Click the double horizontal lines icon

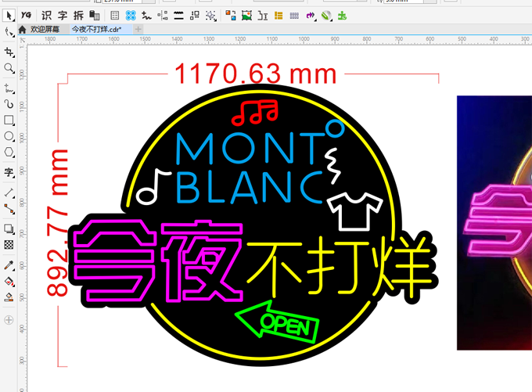[178, 16]
